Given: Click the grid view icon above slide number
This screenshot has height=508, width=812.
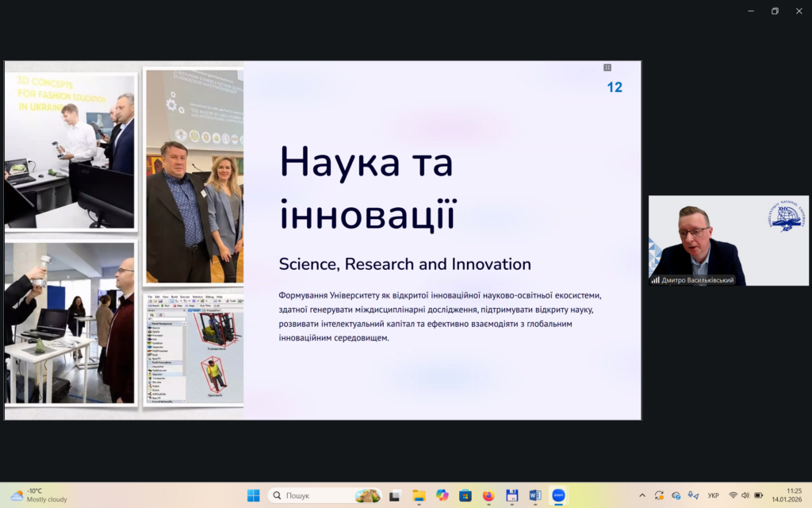Looking at the screenshot, I should (607, 67).
